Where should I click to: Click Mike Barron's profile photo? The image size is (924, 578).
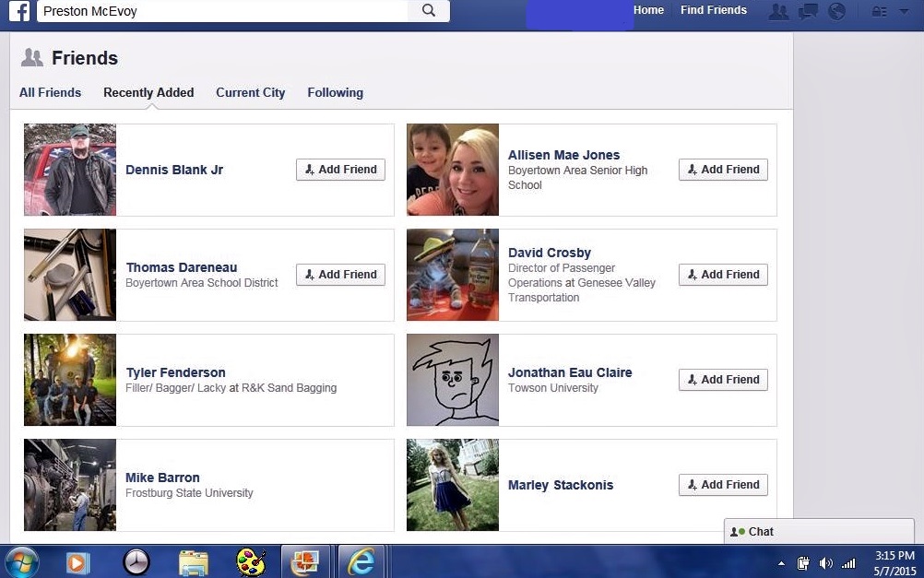tap(70, 485)
